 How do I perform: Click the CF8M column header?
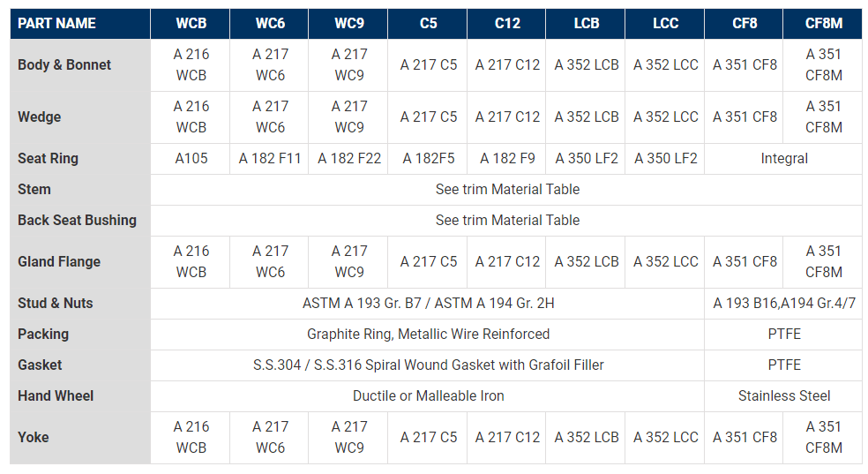pos(823,24)
